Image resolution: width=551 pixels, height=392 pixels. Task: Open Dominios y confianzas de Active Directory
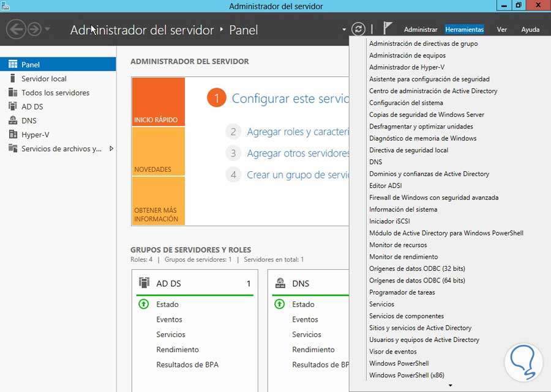(x=429, y=174)
